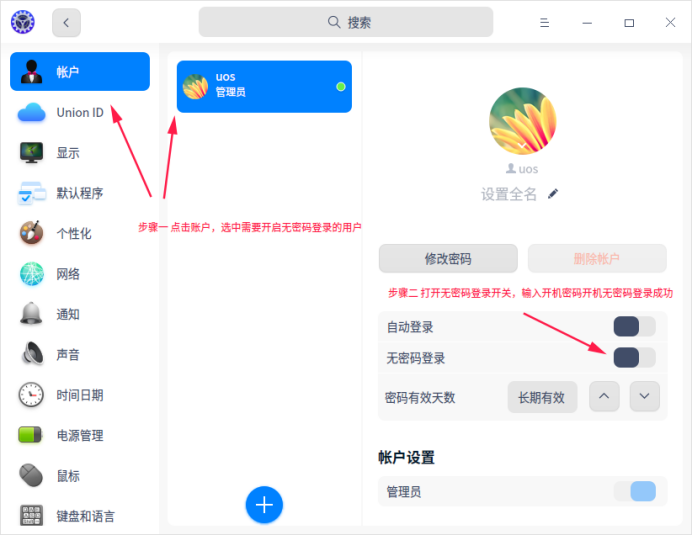
Task: Click the 删除帐户 button
Action: pos(597,259)
